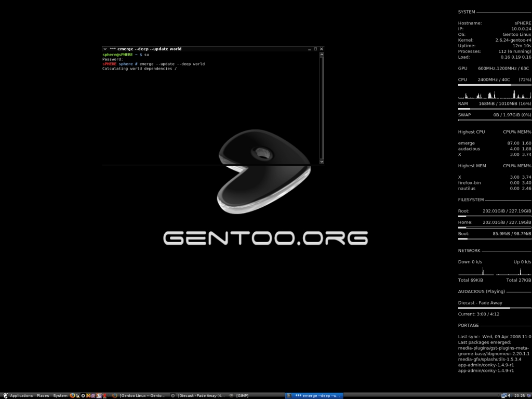
Task: Click the Boot filesystem usage bar
Action: 495,239
